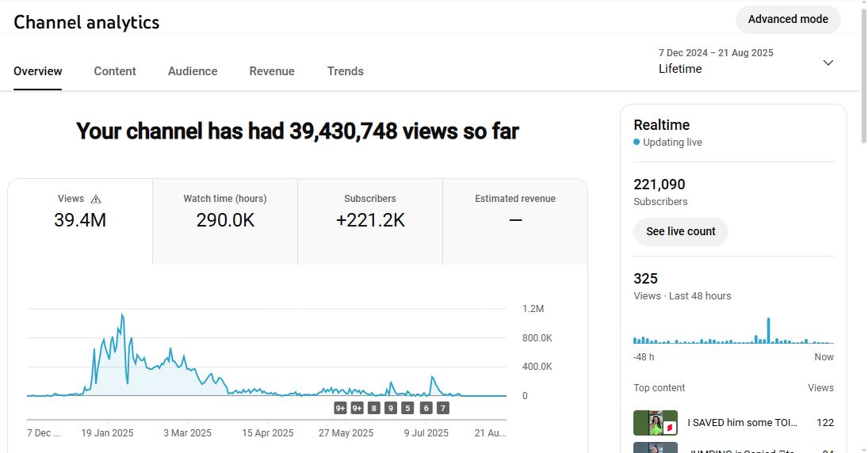The width and height of the screenshot is (868, 453).
Task: Open the Trends tab
Action: tap(346, 71)
